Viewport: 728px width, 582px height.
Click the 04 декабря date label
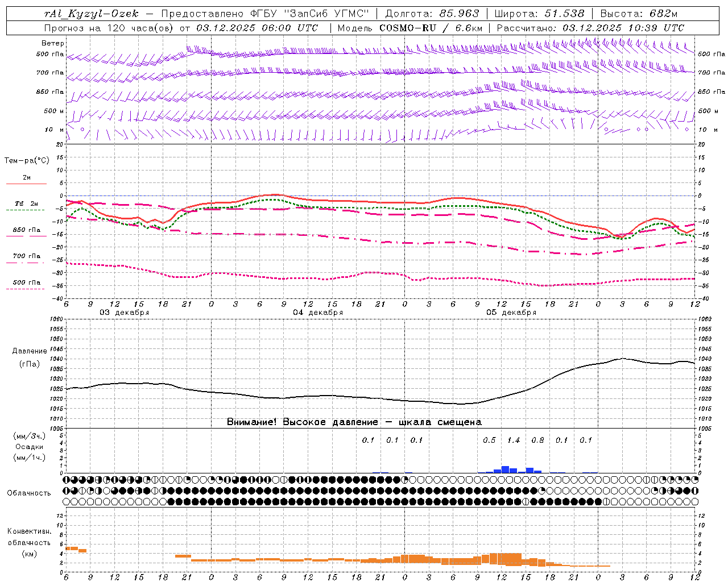click(318, 313)
